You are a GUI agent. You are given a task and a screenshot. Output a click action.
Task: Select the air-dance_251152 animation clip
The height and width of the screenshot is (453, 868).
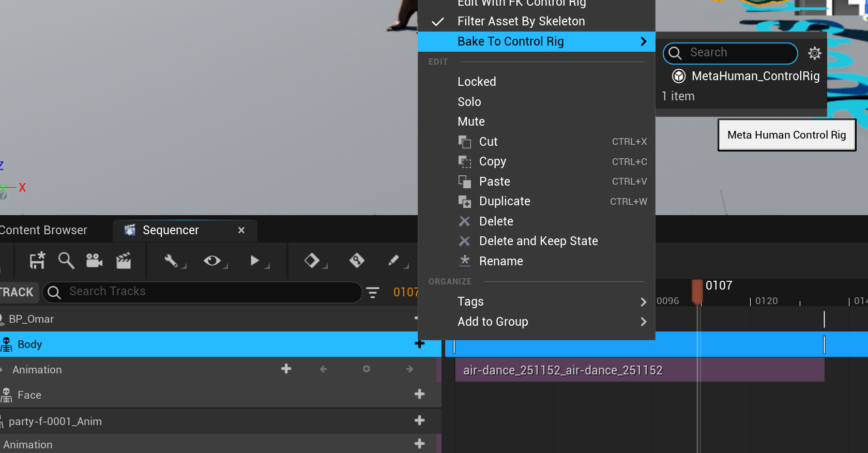639,370
